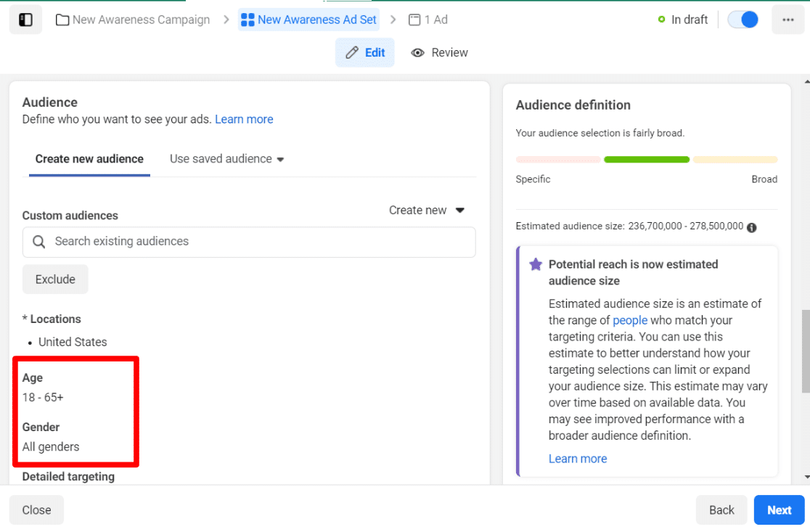The width and height of the screenshot is (810, 532).
Task: Click the Exclude audiences button
Action: (x=55, y=279)
